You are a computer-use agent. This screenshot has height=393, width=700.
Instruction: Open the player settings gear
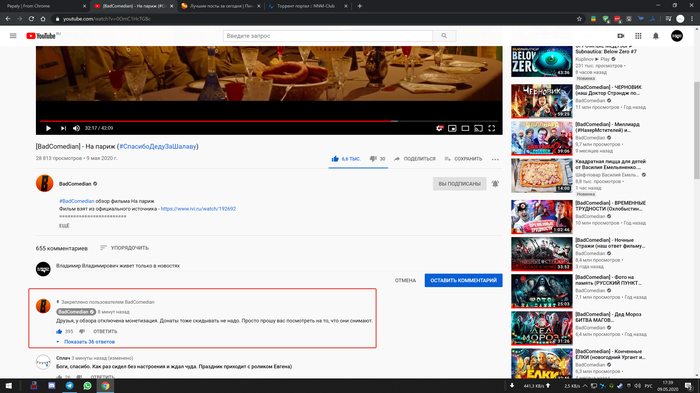440,128
